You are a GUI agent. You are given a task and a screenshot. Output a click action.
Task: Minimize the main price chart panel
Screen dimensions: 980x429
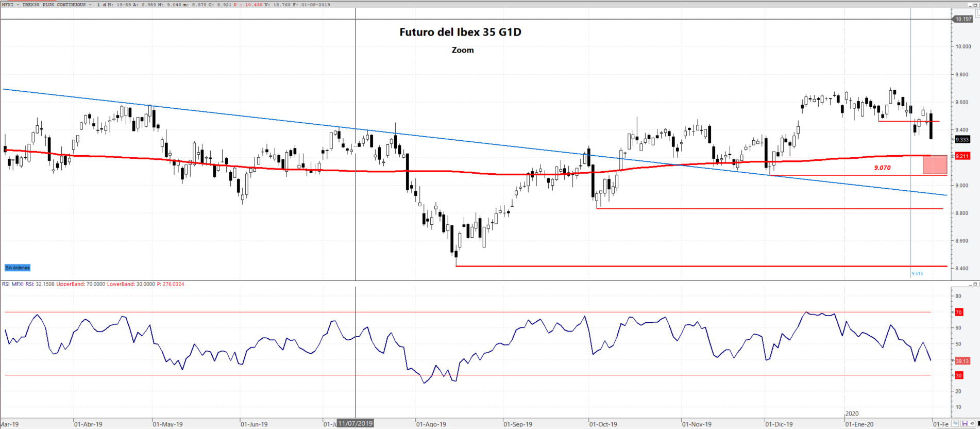click(x=970, y=5)
